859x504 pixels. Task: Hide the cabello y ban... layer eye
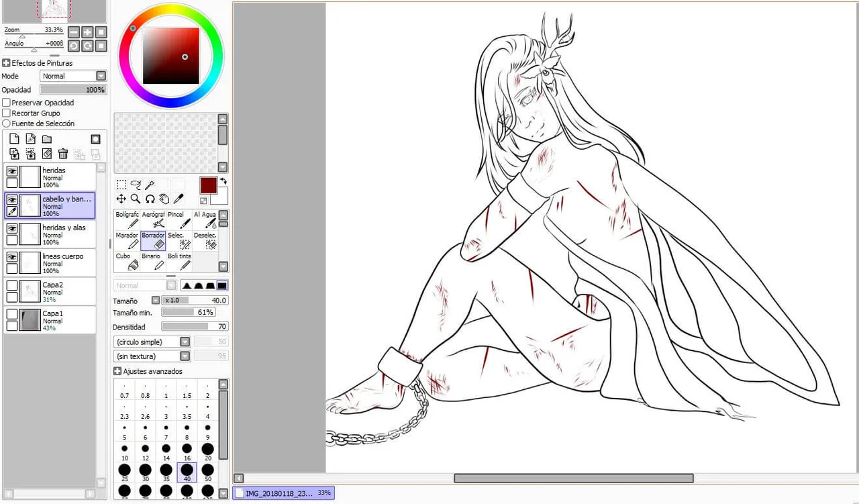tap(12, 200)
